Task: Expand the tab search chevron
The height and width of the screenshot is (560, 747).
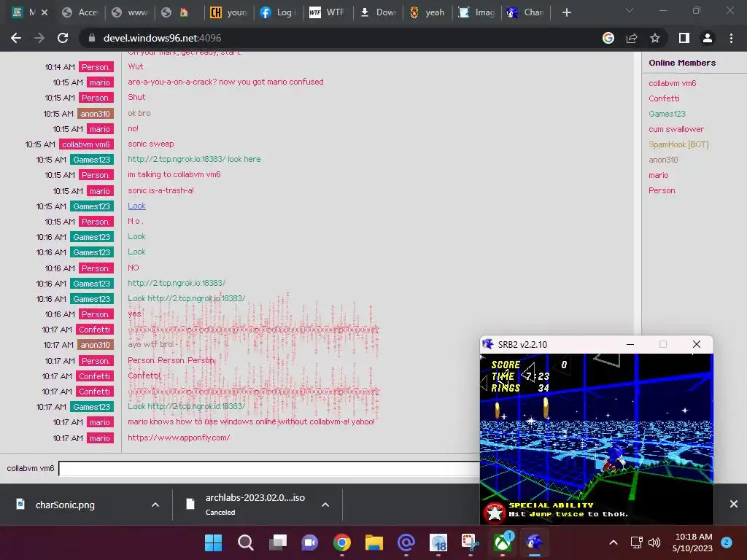Action: (x=630, y=10)
